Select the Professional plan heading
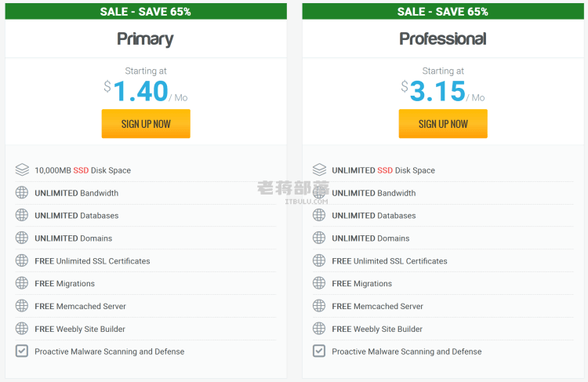 tap(443, 38)
